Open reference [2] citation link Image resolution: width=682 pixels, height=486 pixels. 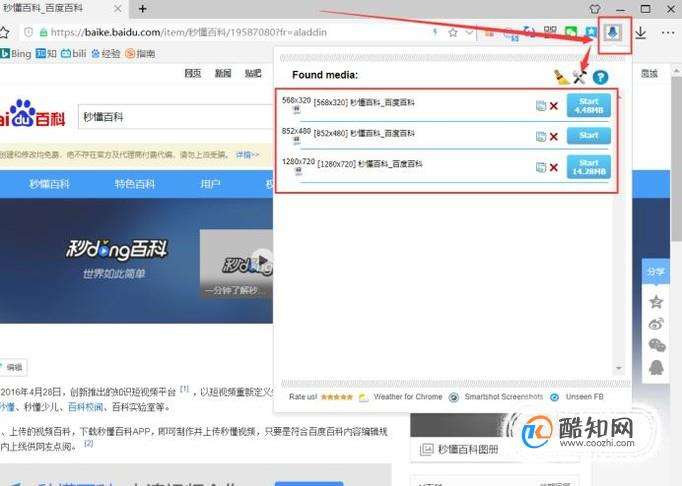click(88, 443)
